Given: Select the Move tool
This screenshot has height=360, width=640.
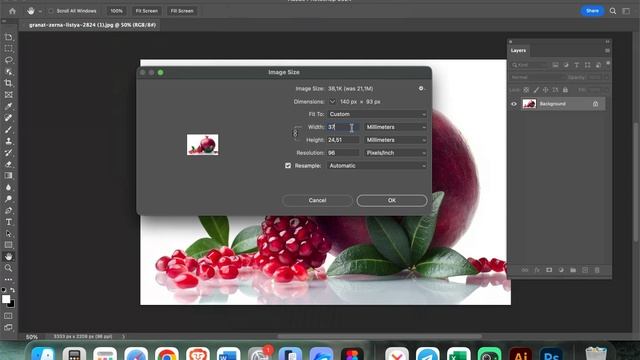Looking at the screenshot, I should click(9, 37).
